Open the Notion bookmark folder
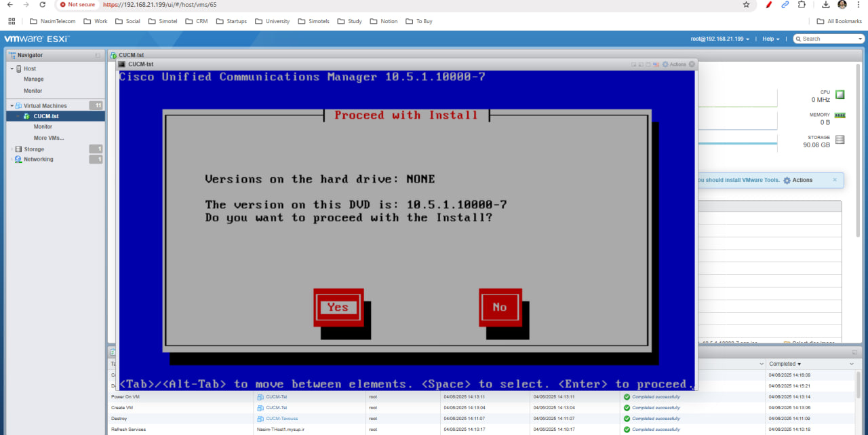Screen dimensions: 868x435 point(384,21)
